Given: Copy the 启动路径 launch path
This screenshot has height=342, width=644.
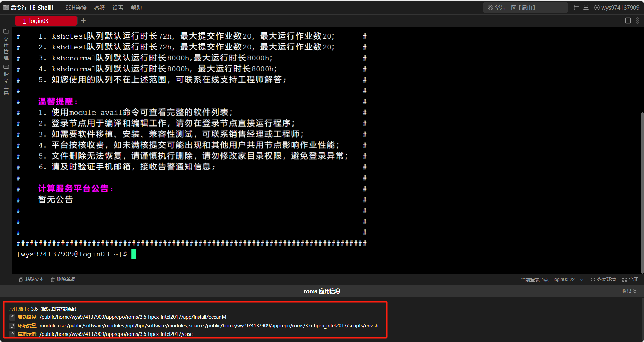Looking at the screenshot, I should (12, 317).
